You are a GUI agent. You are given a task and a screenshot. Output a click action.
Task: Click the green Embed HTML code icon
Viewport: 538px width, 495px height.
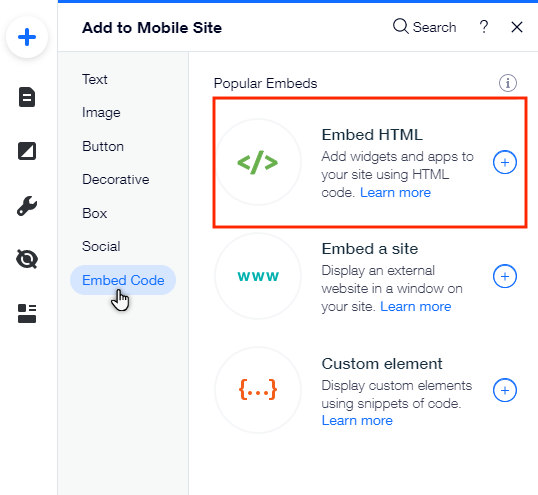click(258, 162)
